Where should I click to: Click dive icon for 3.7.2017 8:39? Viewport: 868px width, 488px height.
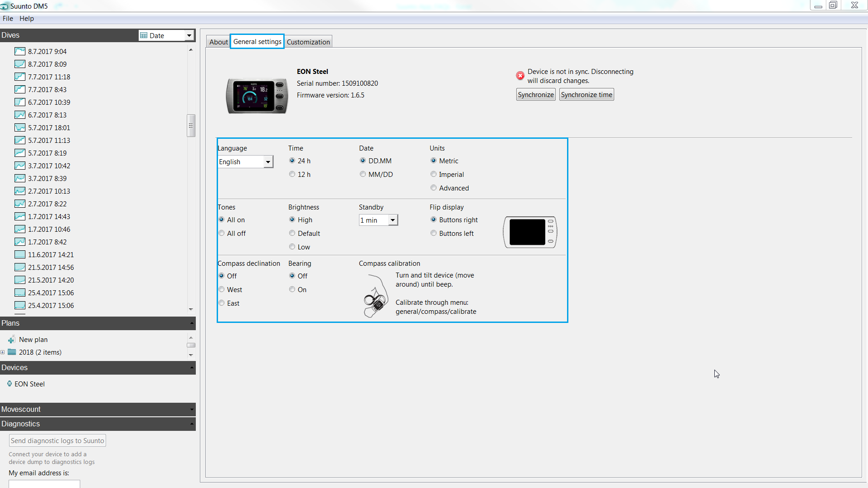click(x=19, y=178)
